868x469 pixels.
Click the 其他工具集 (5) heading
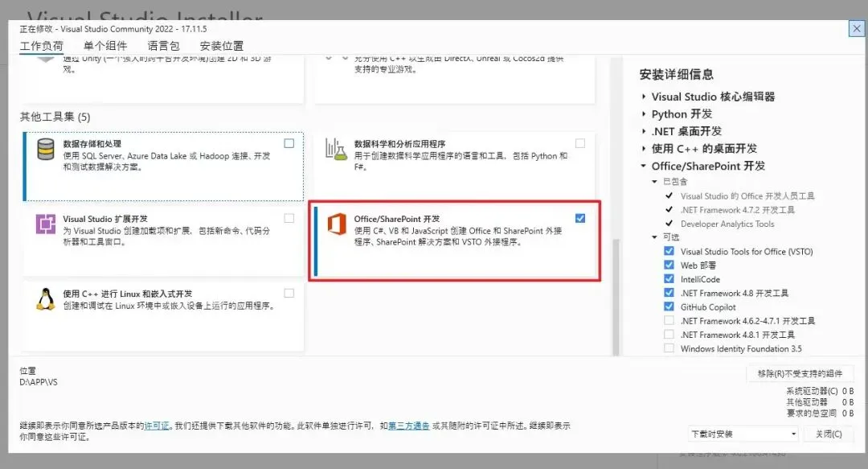click(x=55, y=117)
